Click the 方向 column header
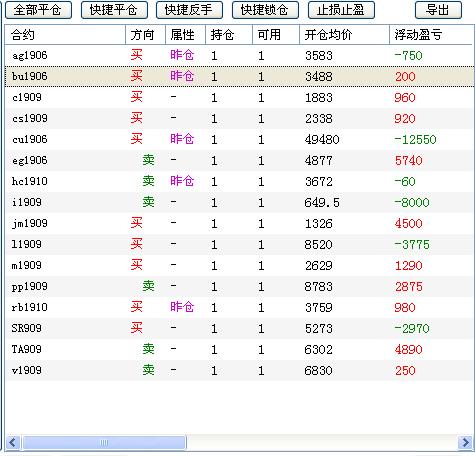The width and height of the screenshot is (475, 456). point(145,35)
